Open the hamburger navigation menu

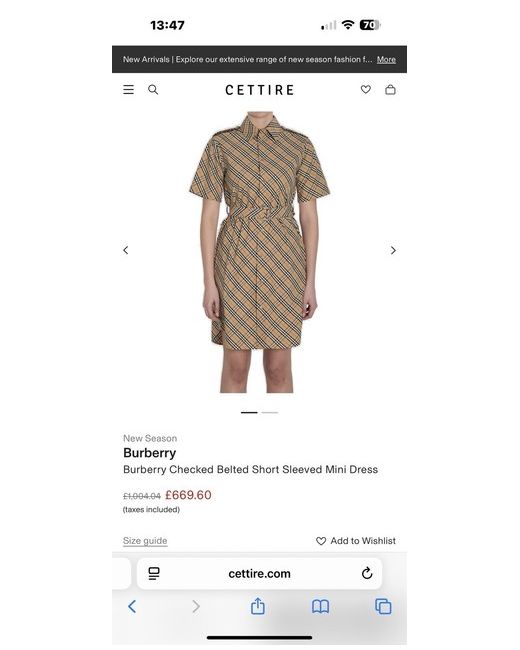129,90
